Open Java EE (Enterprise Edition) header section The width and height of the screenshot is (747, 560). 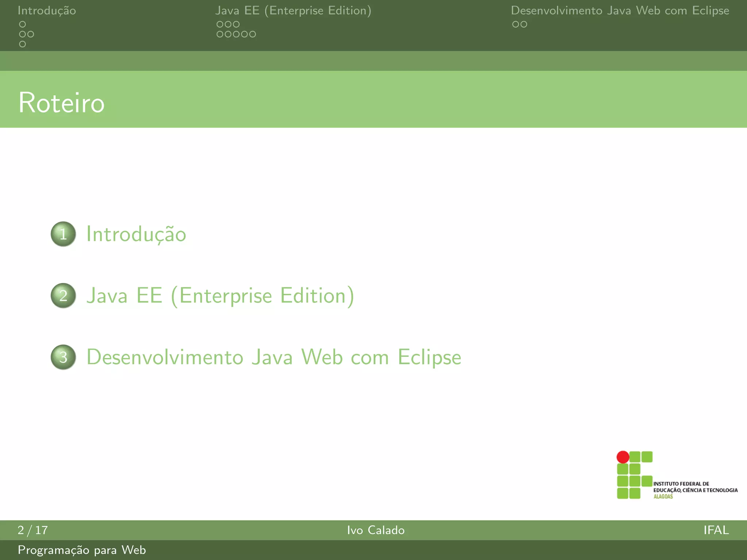coord(293,11)
